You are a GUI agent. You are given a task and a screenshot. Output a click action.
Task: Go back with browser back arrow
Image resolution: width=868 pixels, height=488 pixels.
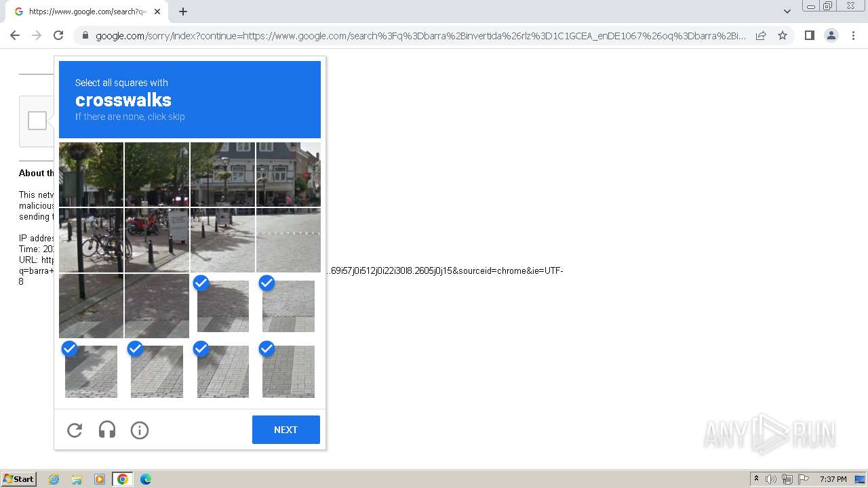pyautogui.click(x=15, y=35)
